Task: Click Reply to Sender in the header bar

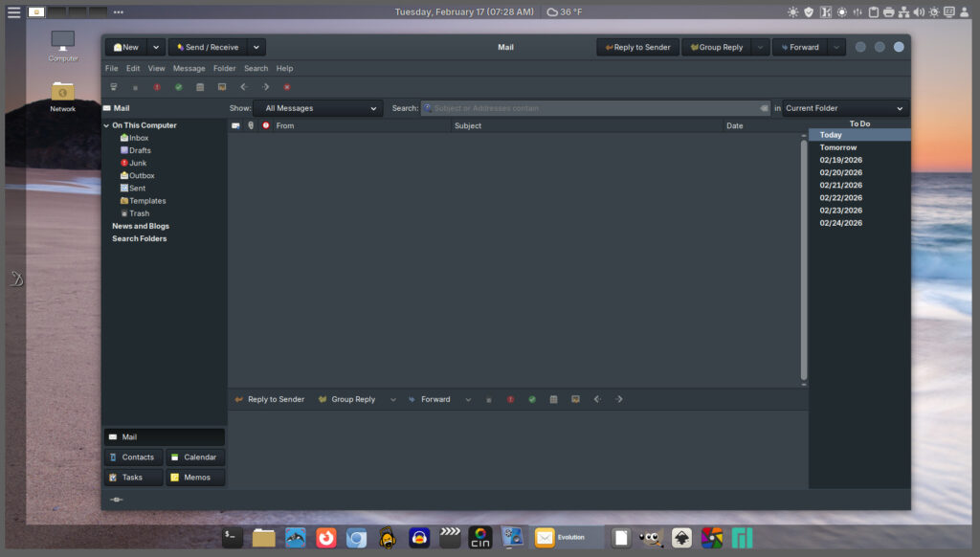Action: point(637,47)
